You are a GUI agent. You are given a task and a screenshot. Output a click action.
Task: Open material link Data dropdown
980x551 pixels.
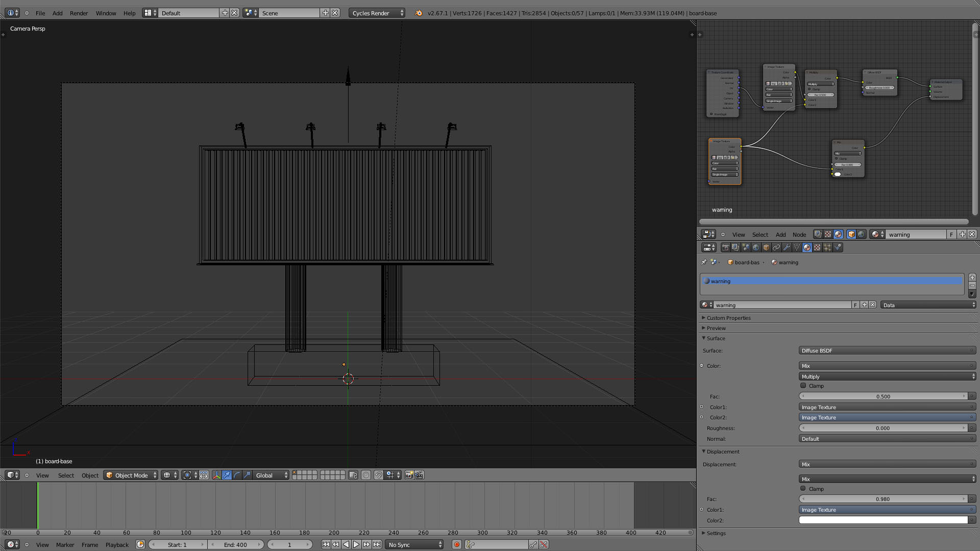pyautogui.click(x=928, y=305)
